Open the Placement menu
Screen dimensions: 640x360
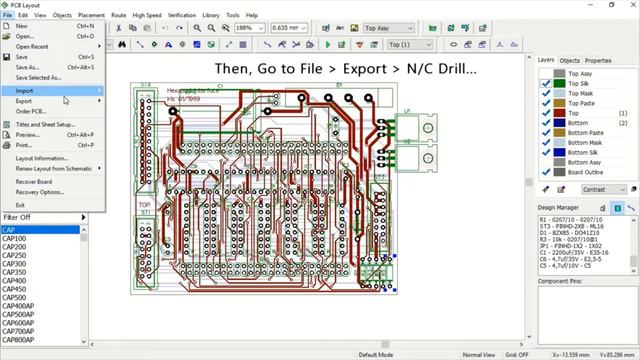click(91, 15)
